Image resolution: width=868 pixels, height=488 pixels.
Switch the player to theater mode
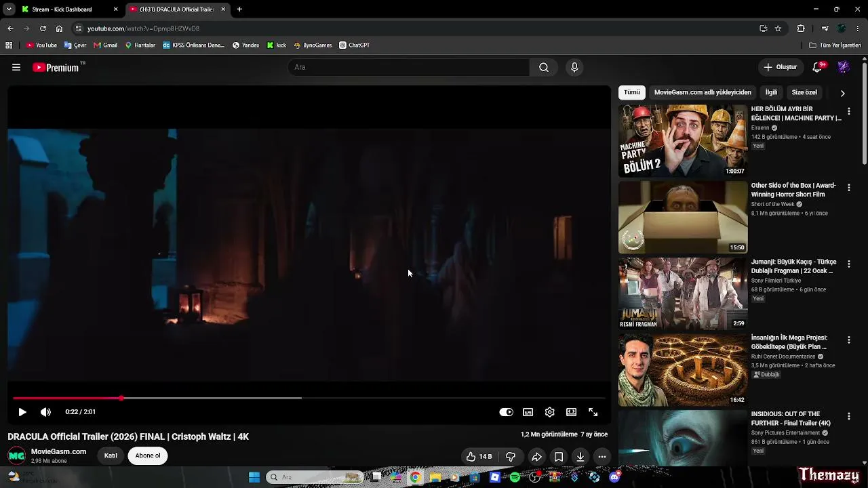[x=572, y=412]
